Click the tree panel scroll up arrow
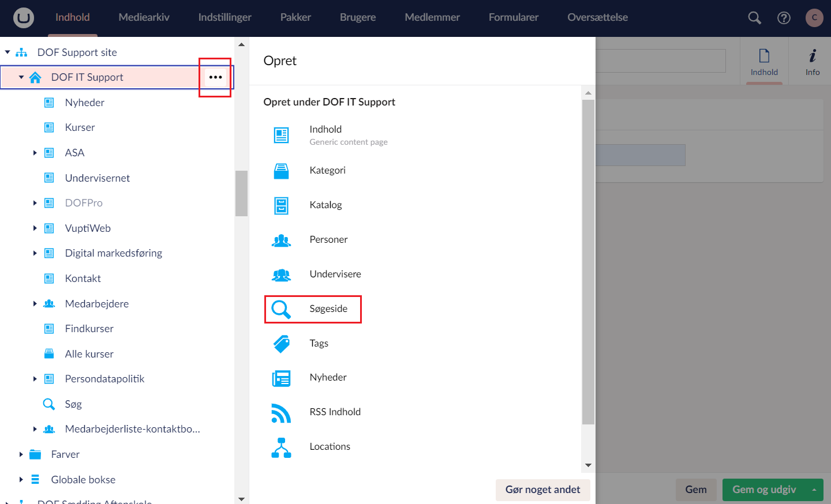 pyautogui.click(x=241, y=44)
